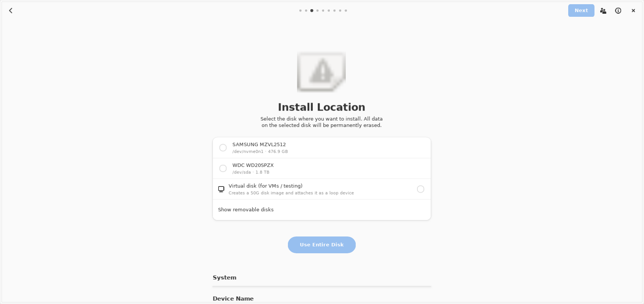644x304 pixels.
Task: Select the WDC WD20SPZX disk radio button
Action: tap(223, 168)
